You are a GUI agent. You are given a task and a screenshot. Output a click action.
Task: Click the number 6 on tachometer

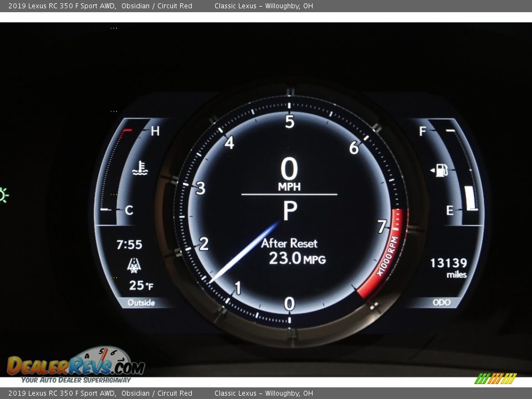click(x=354, y=147)
